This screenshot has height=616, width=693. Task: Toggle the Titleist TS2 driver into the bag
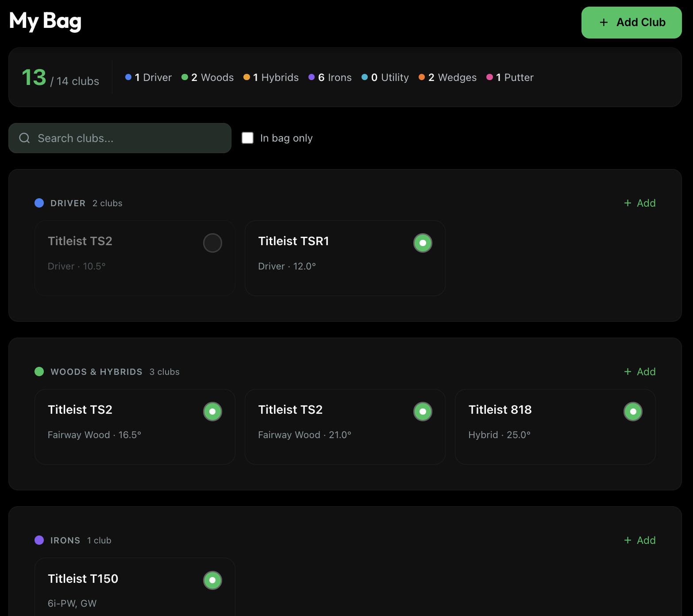point(212,243)
